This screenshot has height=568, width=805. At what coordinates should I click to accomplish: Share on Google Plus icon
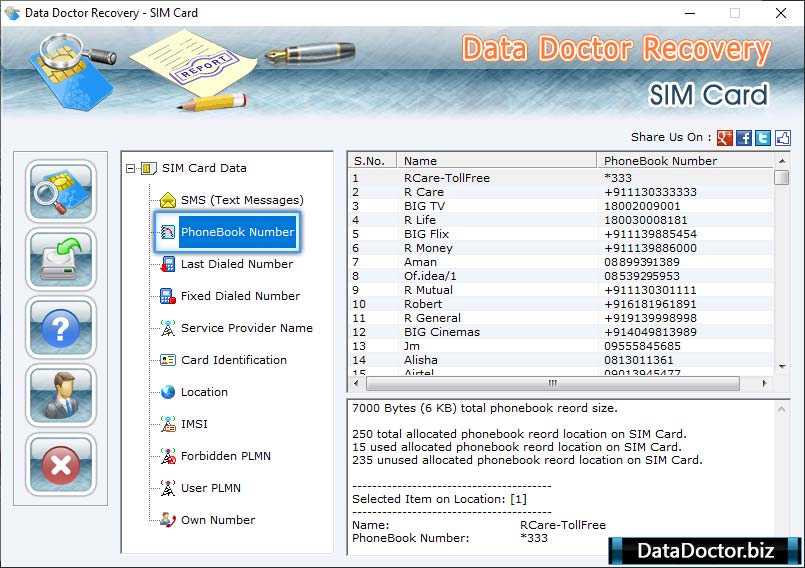(x=725, y=138)
